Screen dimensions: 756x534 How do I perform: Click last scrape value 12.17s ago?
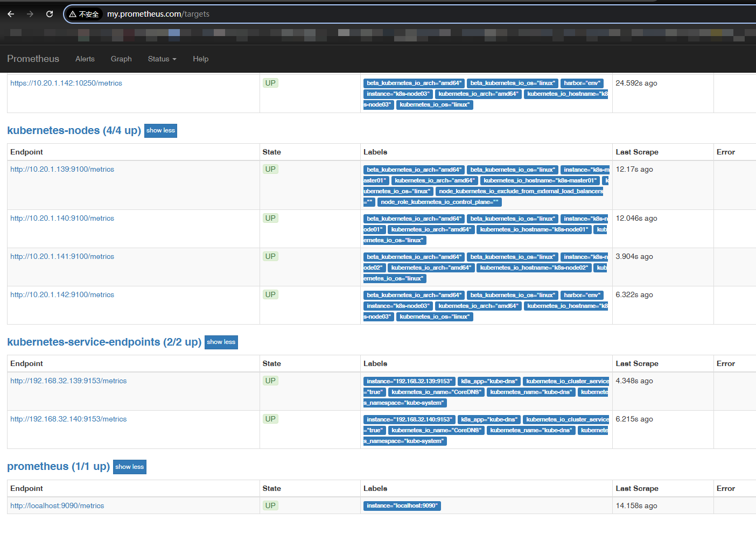tap(634, 169)
